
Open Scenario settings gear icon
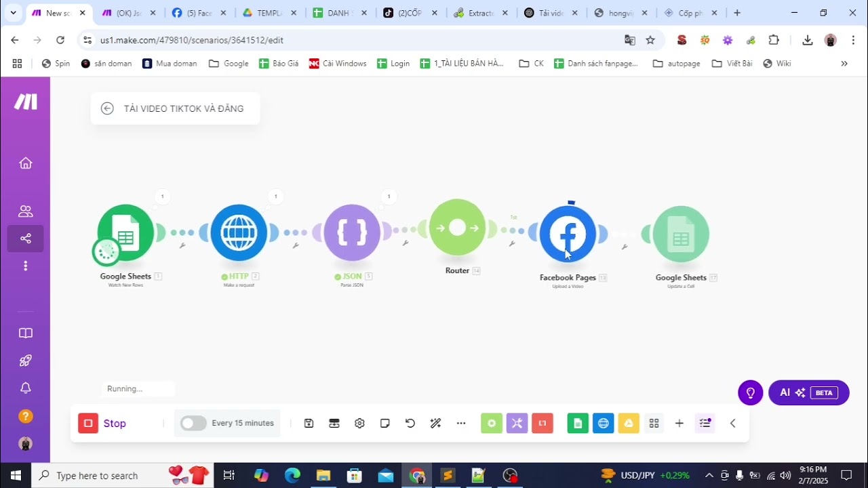359,423
